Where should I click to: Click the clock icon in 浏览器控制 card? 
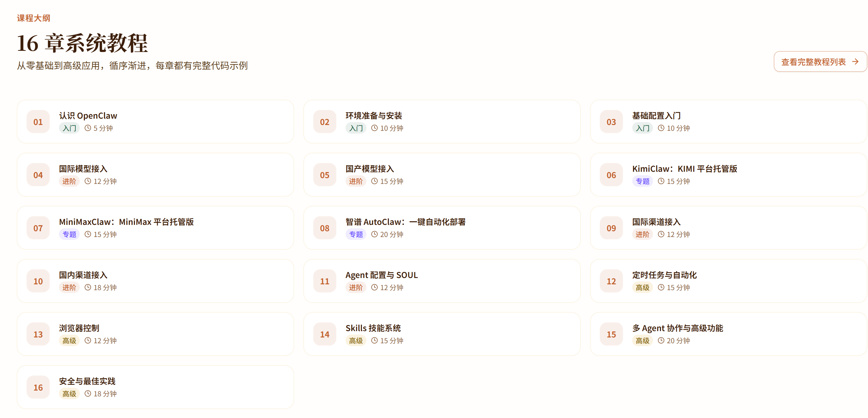(x=88, y=340)
